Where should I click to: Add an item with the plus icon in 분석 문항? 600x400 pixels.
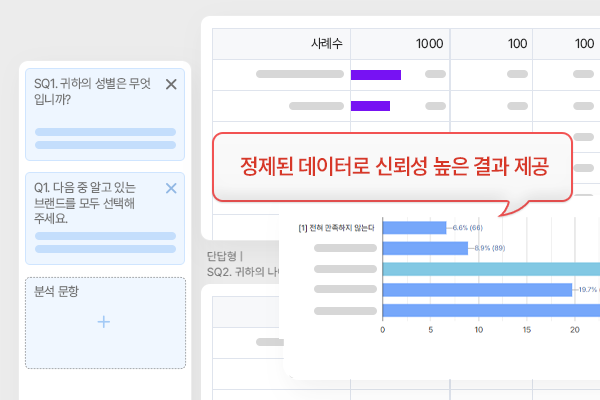104,322
